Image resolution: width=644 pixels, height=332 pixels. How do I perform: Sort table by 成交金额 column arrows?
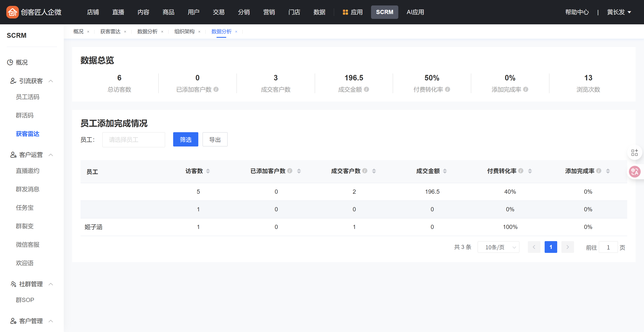click(x=445, y=171)
